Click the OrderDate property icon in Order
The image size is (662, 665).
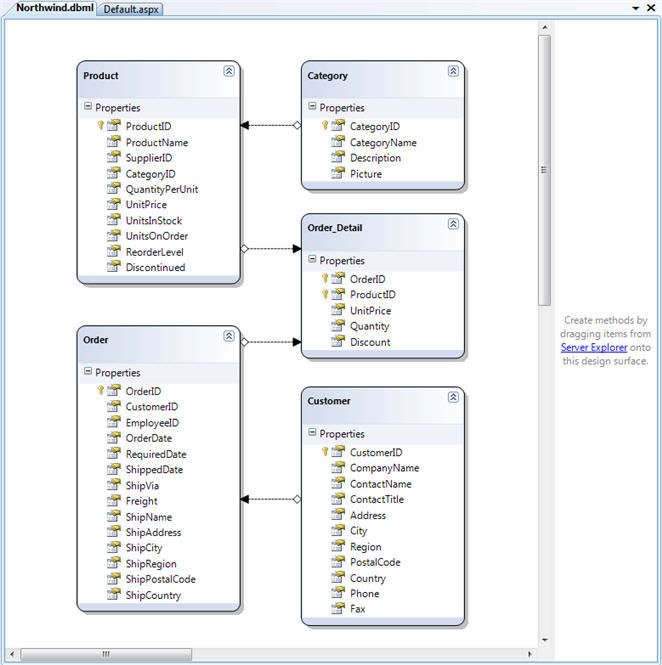coord(114,437)
